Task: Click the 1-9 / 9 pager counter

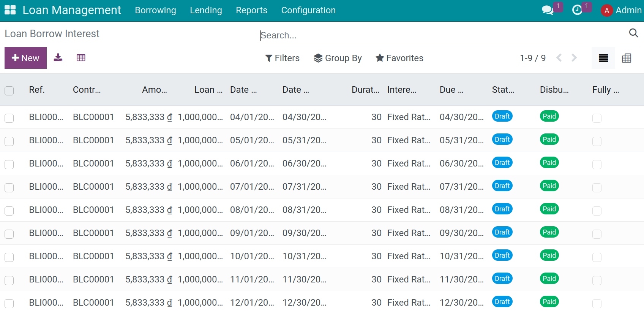Action: point(532,58)
